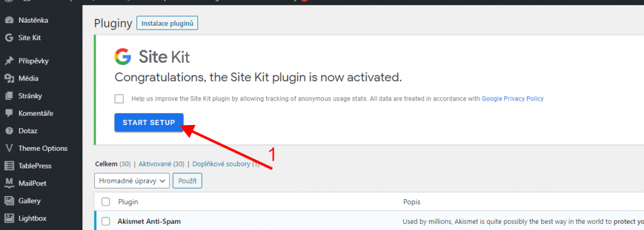
Task: Click the START SETUP button
Action: [149, 123]
